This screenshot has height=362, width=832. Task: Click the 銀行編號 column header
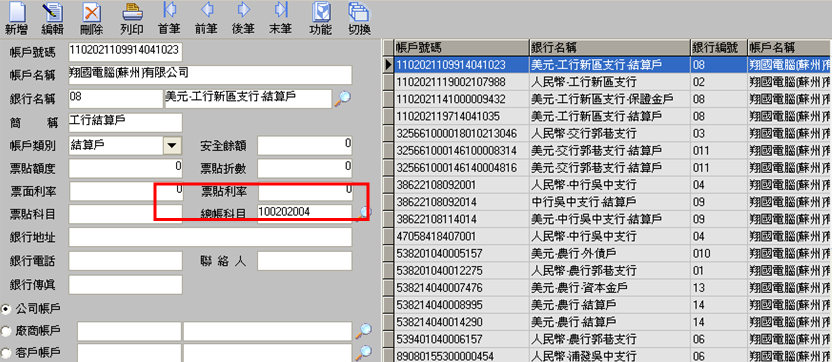tap(718, 47)
